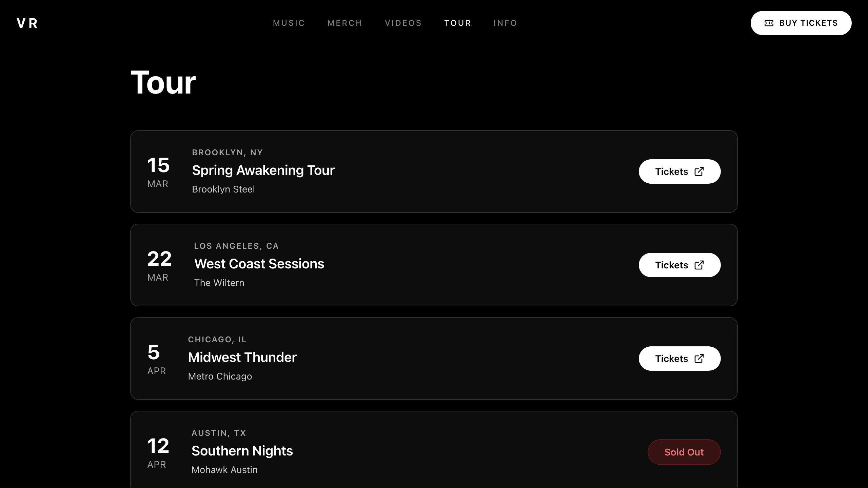This screenshot has height=488, width=868.
Task: Open the MUSIC section
Action: click(x=289, y=23)
